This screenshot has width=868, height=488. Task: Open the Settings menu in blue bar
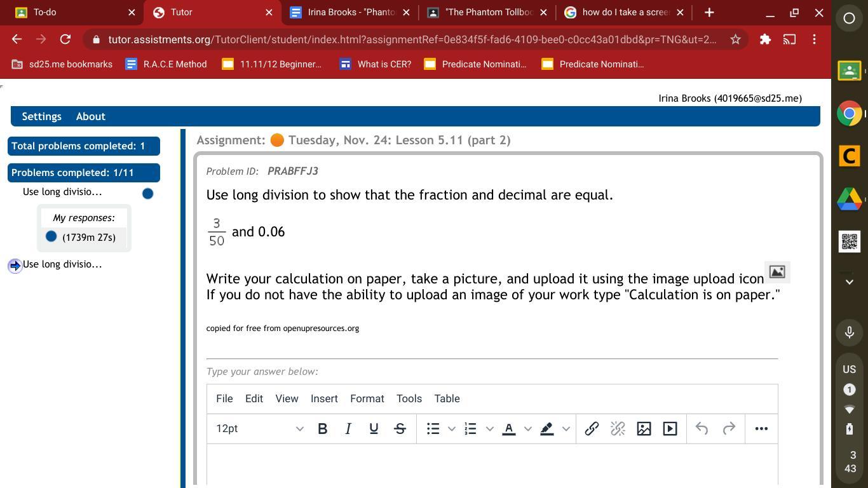(42, 116)
